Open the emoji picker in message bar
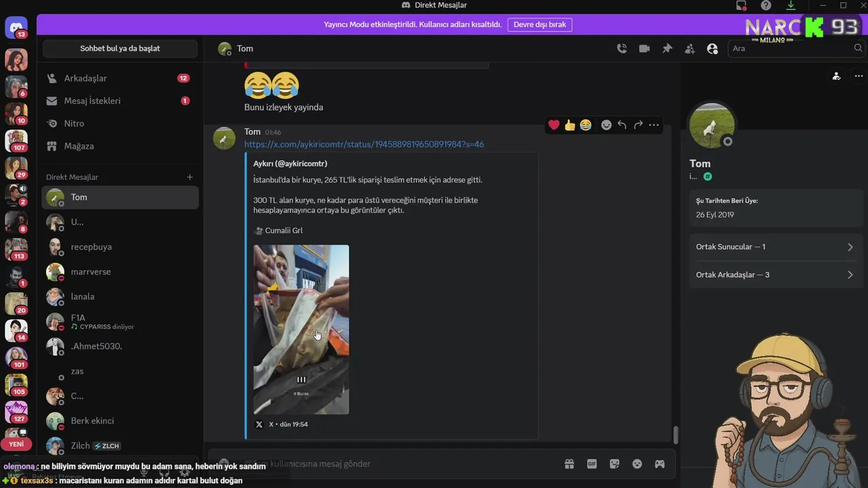Image resolution: width=868 pixels, height=488 pixels. pos(637,464)
